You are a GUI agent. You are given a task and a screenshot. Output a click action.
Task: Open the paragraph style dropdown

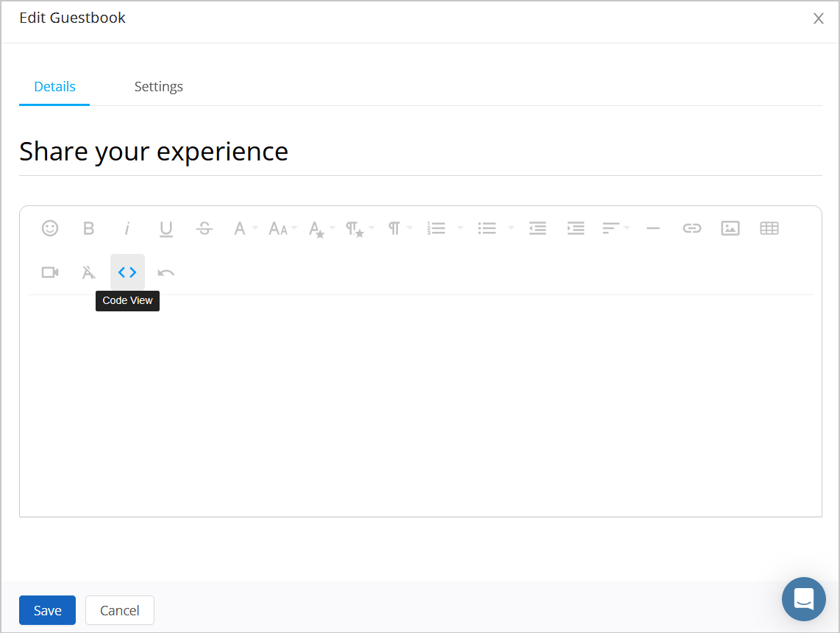(360, 228)
